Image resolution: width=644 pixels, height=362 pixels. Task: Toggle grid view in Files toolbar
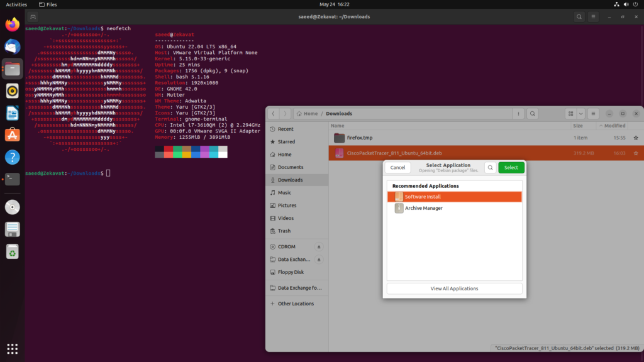pyautogui.click(x=570, y=114)
